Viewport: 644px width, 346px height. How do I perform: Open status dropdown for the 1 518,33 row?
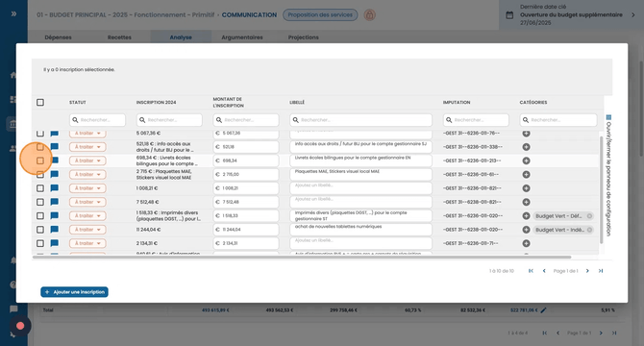(x=87, y=216)
